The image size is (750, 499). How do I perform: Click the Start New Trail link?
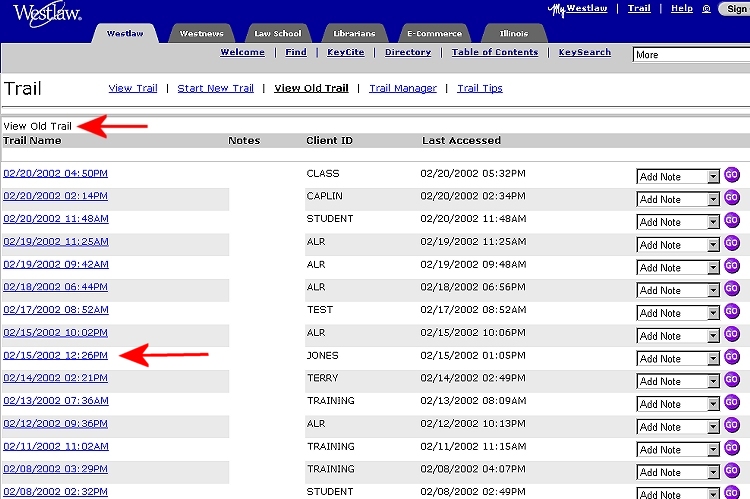215,88
